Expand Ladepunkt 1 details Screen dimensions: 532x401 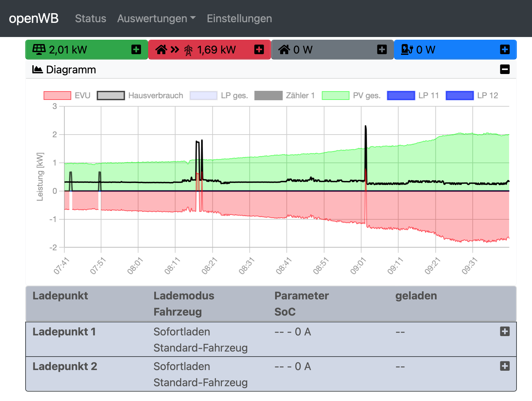pos(505,331)
